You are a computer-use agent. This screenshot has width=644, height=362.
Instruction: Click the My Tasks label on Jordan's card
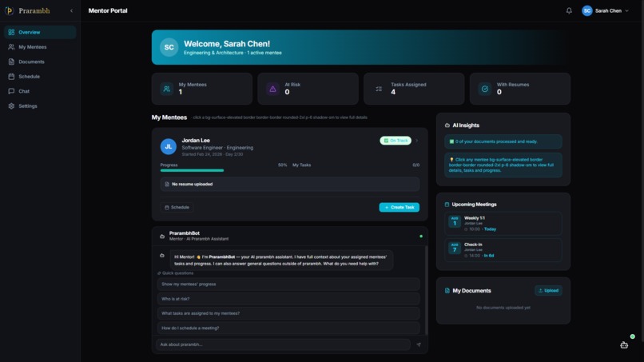(301, 165)
